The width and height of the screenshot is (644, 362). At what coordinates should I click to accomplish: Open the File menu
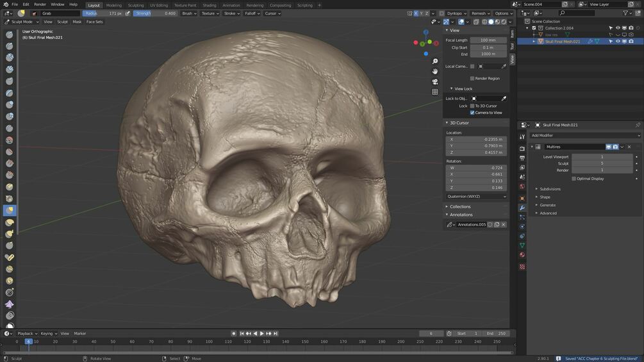pos(14,4)
